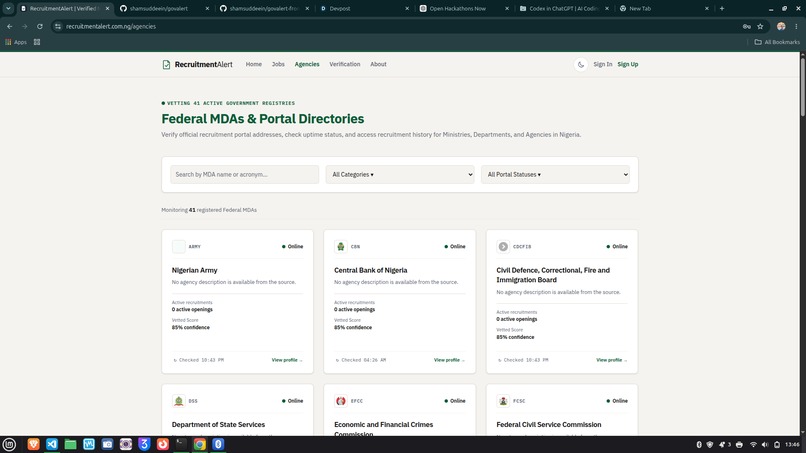Screen dimensions: 806x453
Task: Open Visual Studio Code from the taskbar
Action: [52, 444]
